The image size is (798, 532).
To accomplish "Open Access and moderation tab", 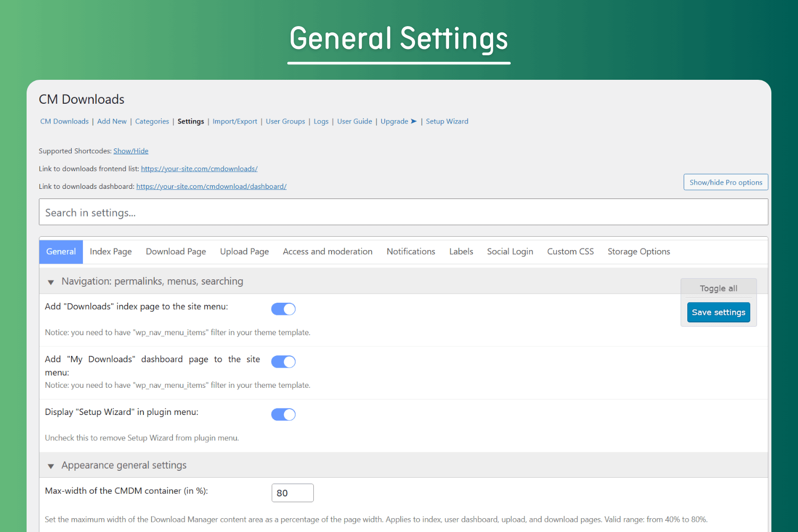I will (x=328, y=252).
